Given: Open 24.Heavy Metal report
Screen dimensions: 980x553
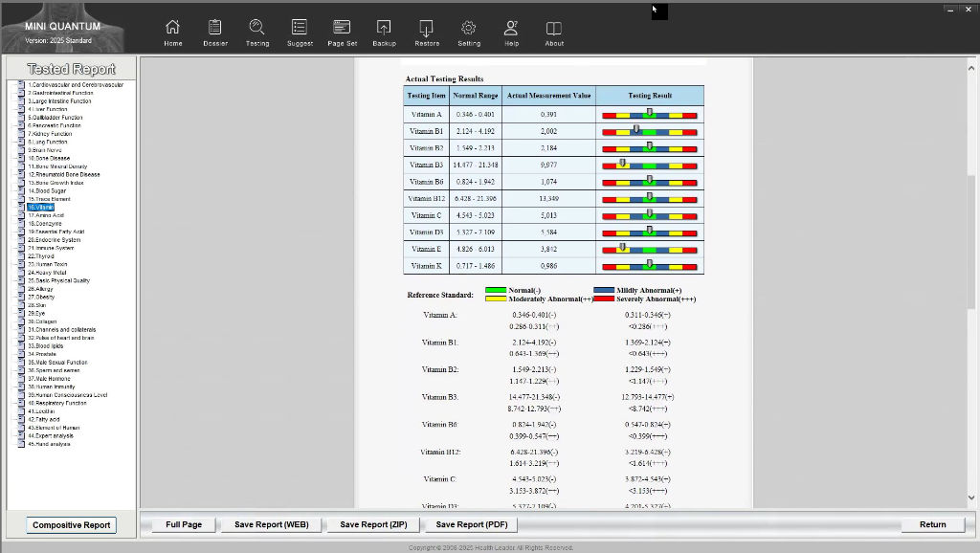Looking at the screenshot, I should click(47, 273).
